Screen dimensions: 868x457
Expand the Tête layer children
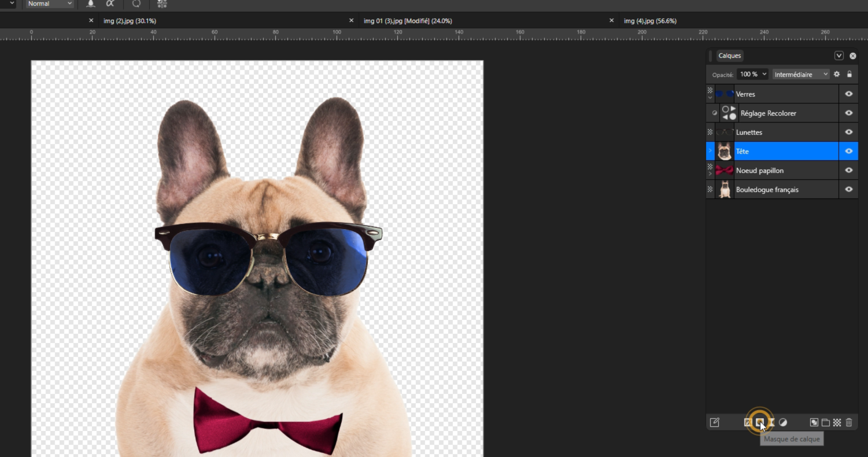[710, 151]
